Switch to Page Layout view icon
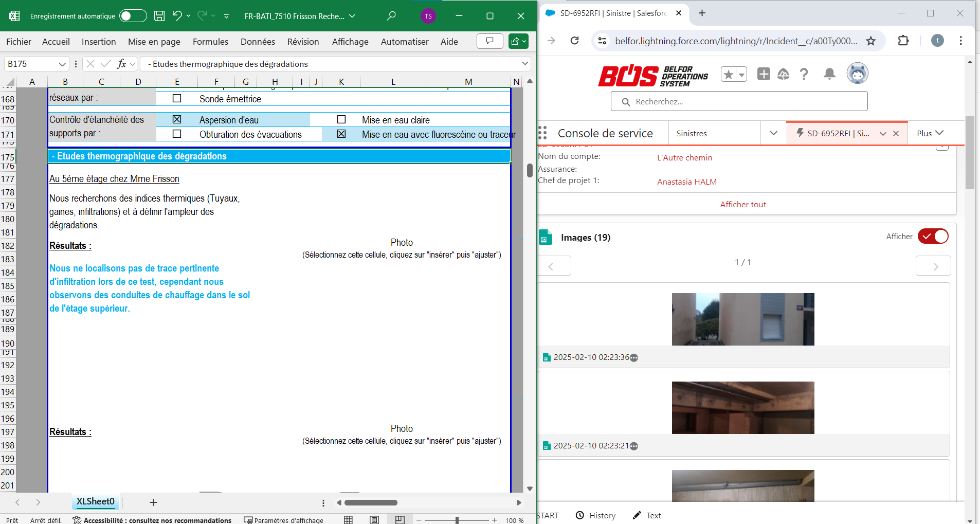Image resolution: width=980 pixels, height=524 pixels. click(x=374, y=520)
